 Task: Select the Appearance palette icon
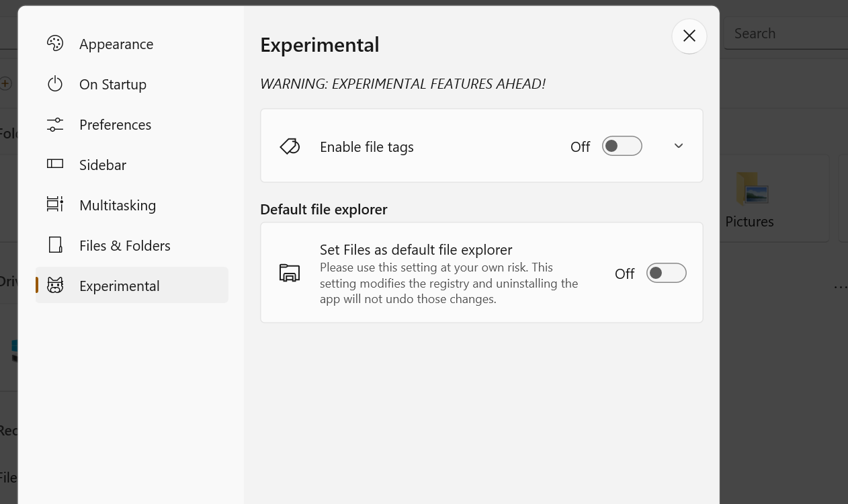(55, 43)
